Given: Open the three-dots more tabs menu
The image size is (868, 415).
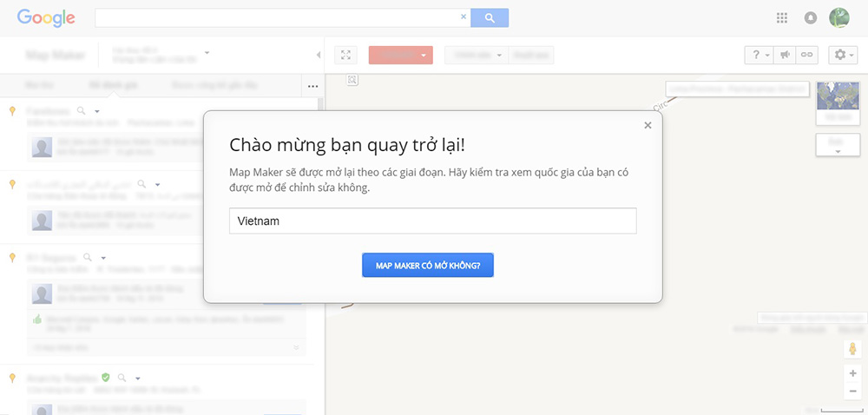Looking at the screenshot, I should coord(312,86).
